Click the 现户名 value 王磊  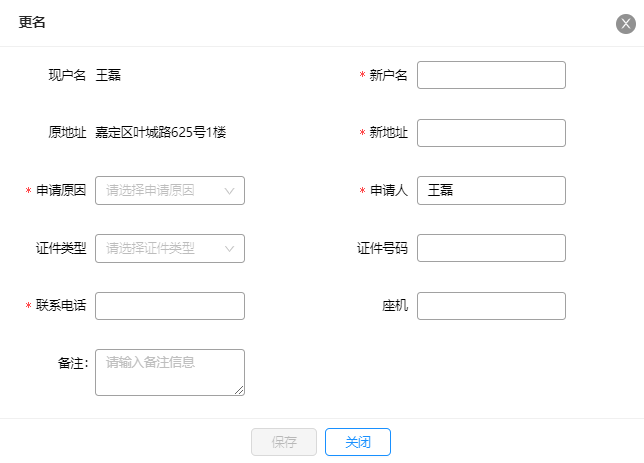[x=108, y=75]
